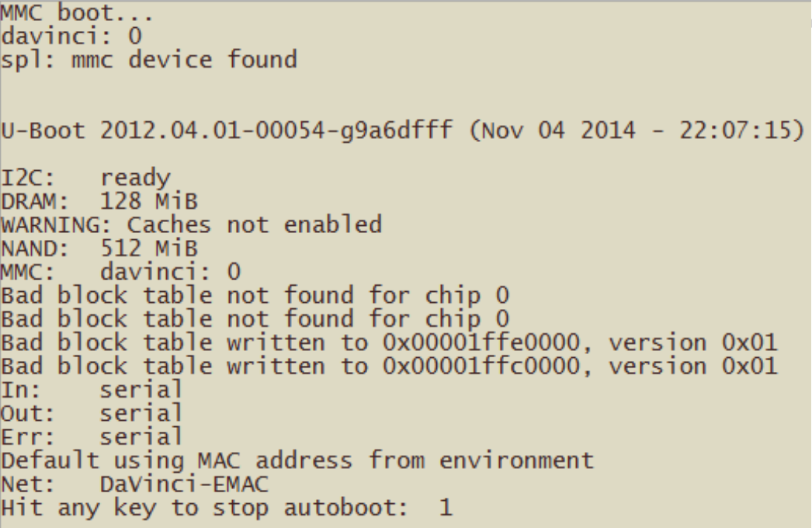
Task: Click the 'MMC boot...' line
Action: (x=77, y=12)
